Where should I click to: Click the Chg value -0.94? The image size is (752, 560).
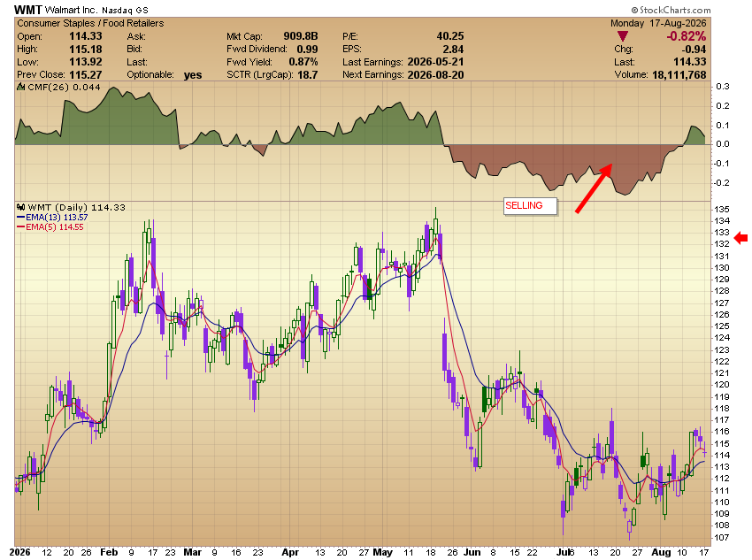tap(694, 49)
